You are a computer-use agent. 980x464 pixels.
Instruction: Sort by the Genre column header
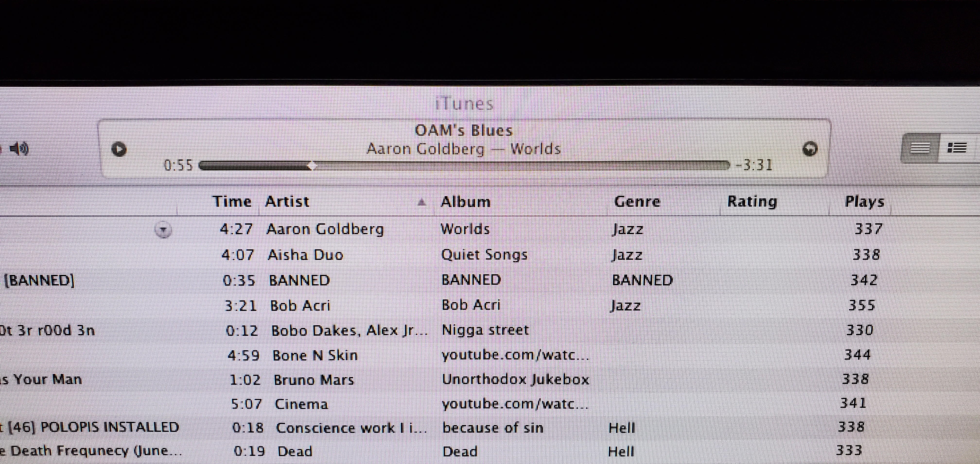(x=637, y=201)
